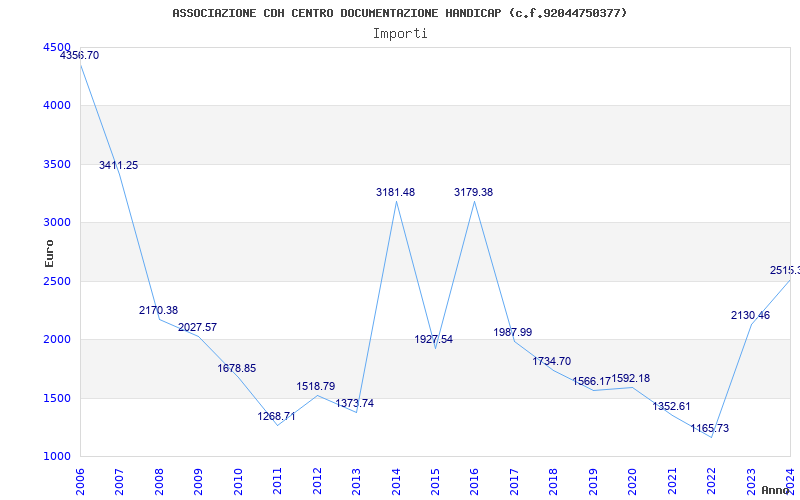Click the 3500 y-axis tick label
The height and width of the screenshot is (500, 800).
(x=57, y=164)
